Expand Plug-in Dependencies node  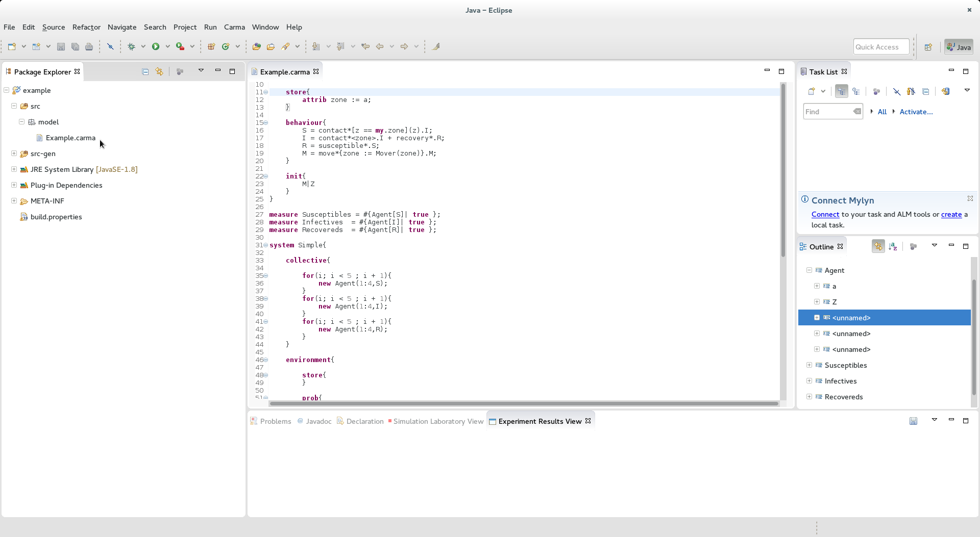tap(14, 185)
